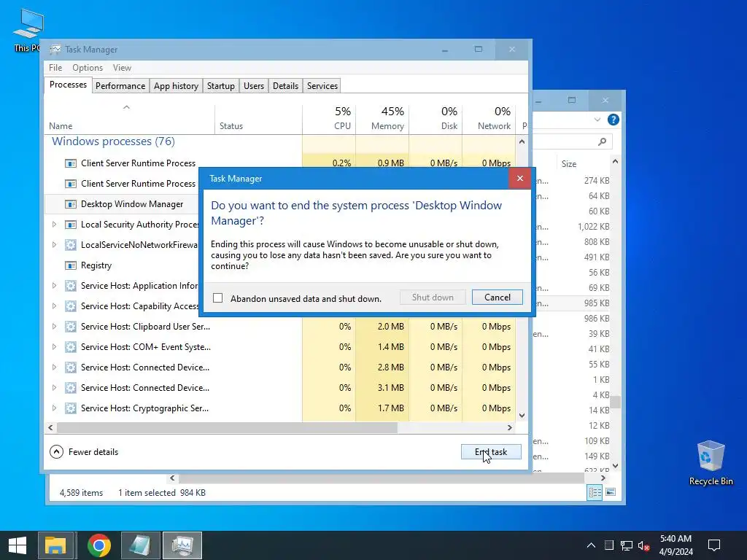The height and width of the screenshot is (560, 747).
Task: Switch to the Services tab
Action: coord(322,86)
